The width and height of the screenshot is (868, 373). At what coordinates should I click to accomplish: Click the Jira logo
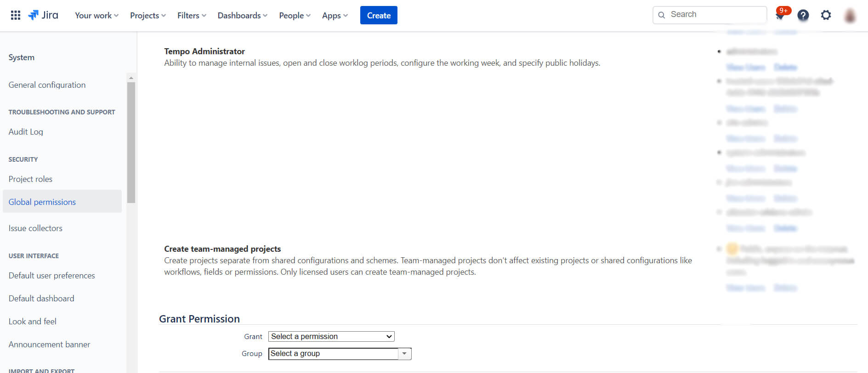click(x=44, y=15)
